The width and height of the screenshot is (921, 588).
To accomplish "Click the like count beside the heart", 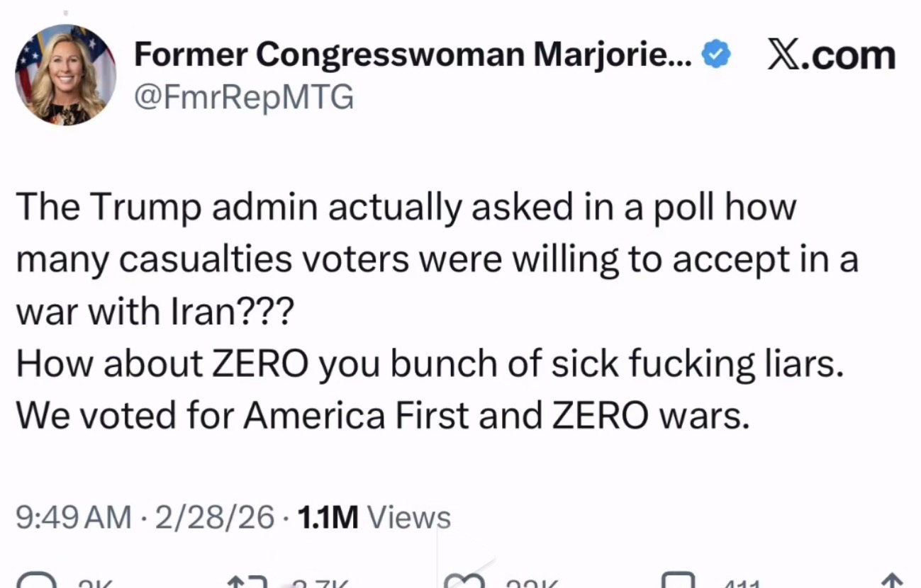I will 532,584.
